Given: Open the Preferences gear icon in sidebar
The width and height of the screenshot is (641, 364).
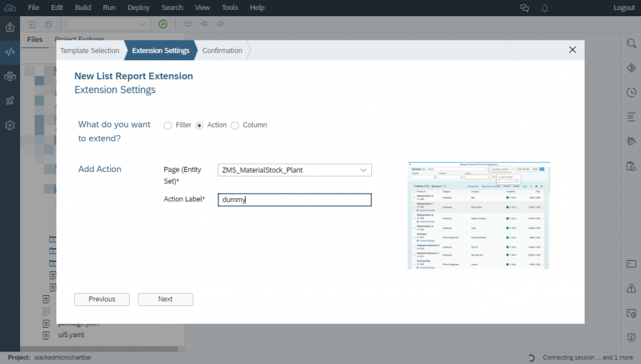Looking at the screenshot, I should [x=10, y=126].
